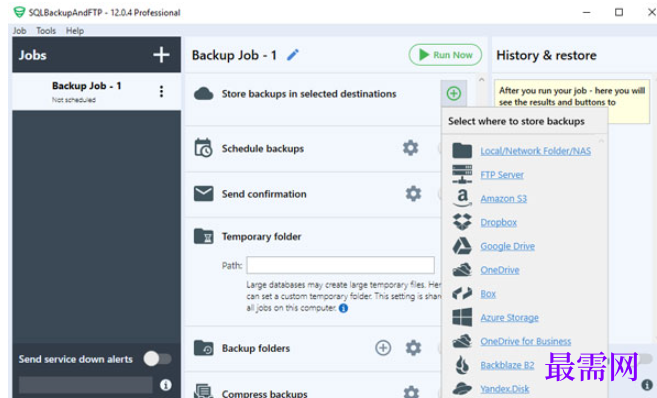Select Azure Storage destination link
This screenshot has height=398, width=657.
point(510,318)
